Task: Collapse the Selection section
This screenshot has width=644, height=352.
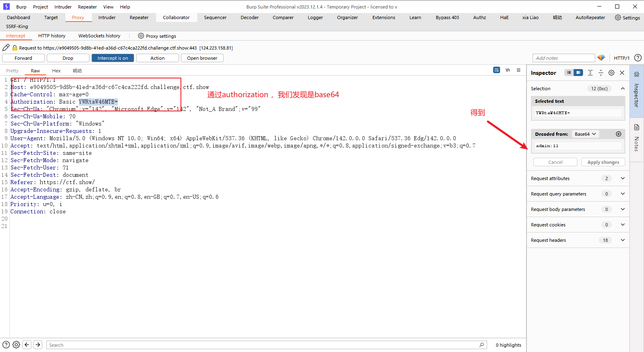Action: click(x=622, y=88)
